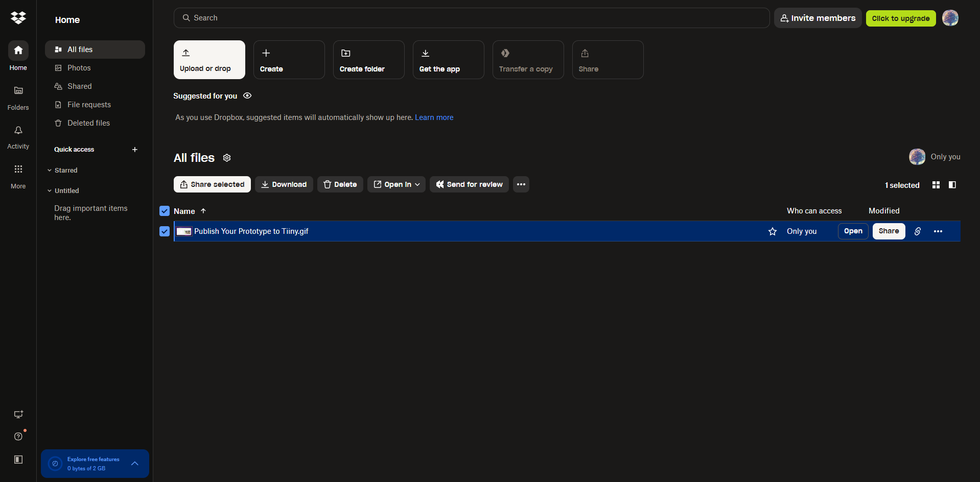Expand the Explore free features panel
Screen dimensions: 980x482
pos(135,464)
